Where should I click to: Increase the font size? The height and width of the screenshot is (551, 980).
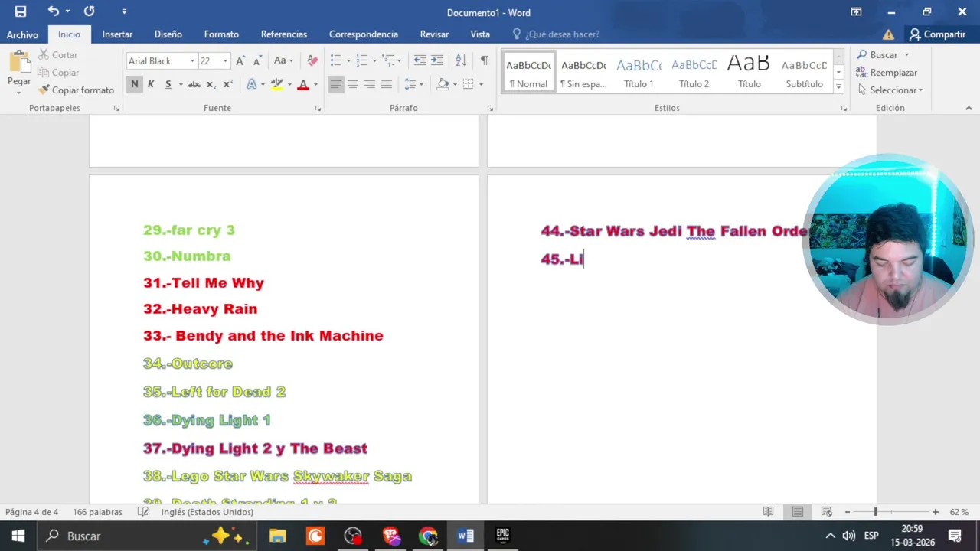click(x=240, y=60)
